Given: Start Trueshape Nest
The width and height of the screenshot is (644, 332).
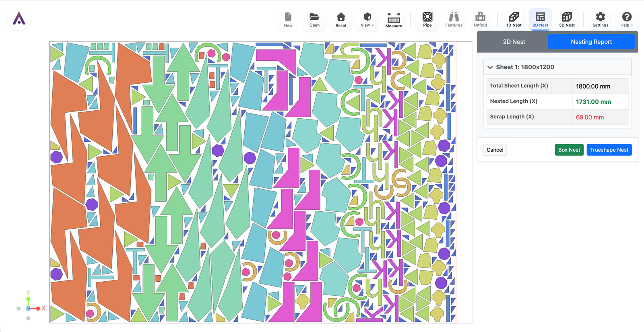Looking at the screenshot, I should 609,150.
